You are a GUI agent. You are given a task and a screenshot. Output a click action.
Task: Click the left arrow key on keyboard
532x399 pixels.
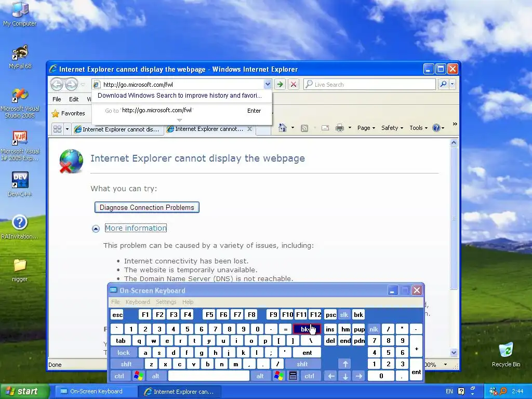[331, 376]
